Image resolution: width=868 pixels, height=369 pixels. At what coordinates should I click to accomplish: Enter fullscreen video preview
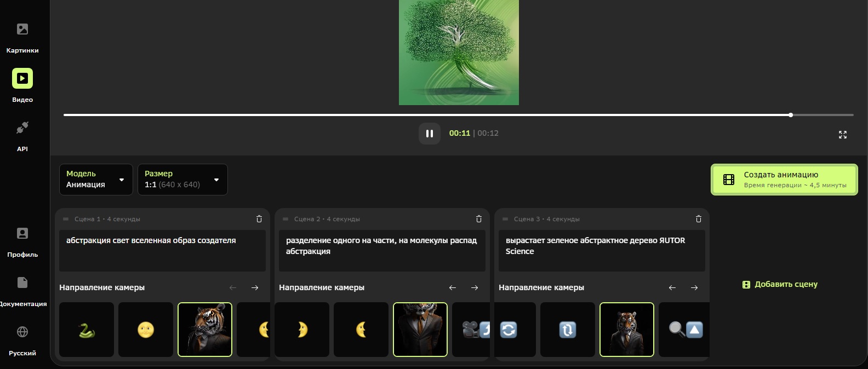click(842, 135)
